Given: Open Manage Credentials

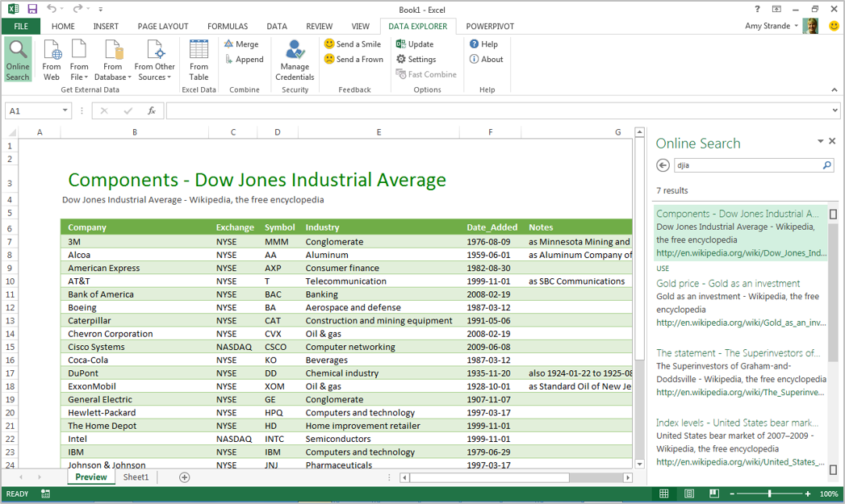Looking at the screenshot, I should [295, 60].
